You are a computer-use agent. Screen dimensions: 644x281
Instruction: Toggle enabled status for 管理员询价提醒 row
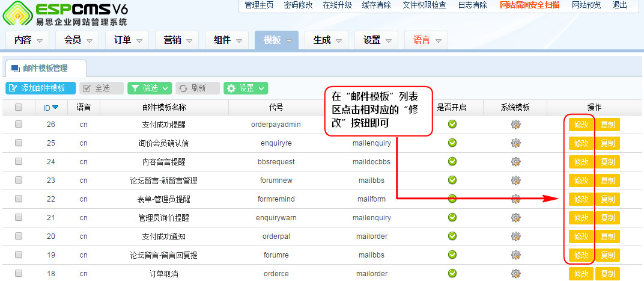(452, 217)
